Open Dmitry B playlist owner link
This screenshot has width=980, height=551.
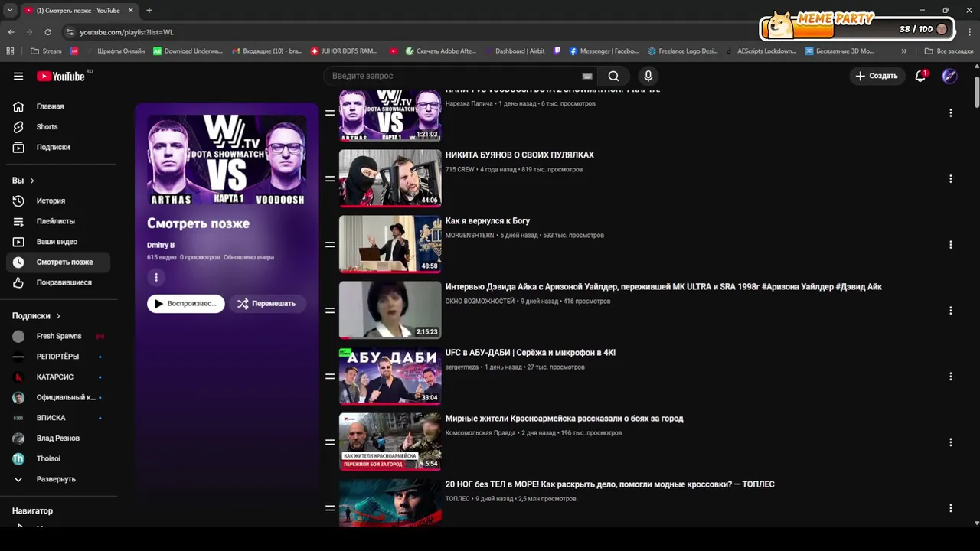[161, 245]
